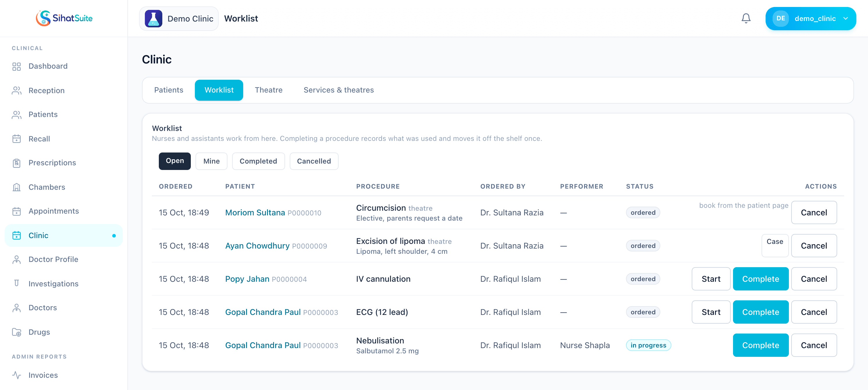Filter worklist by Mine
Screen dimensions: 868x390
(x=211, y=161)
